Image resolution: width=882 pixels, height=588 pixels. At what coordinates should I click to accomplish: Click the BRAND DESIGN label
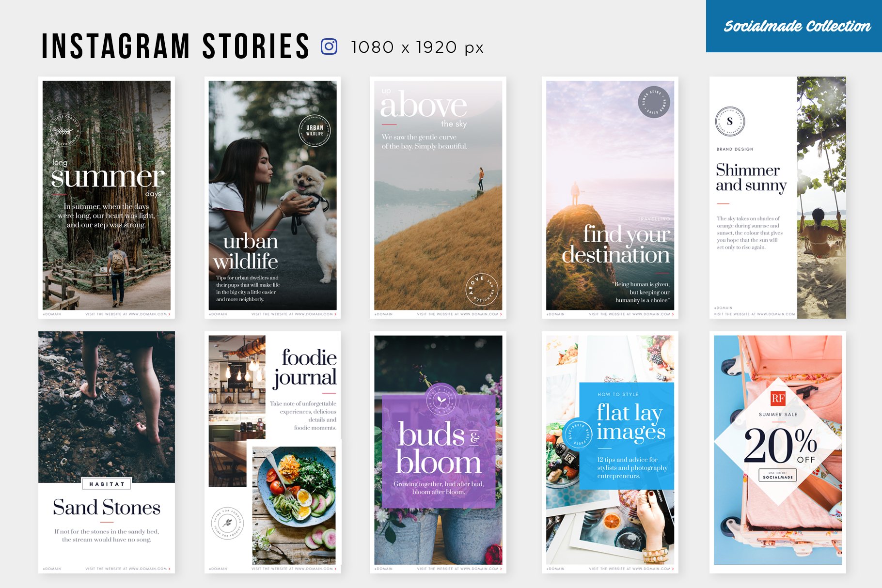pyautogui.click(x=735, y=149)
